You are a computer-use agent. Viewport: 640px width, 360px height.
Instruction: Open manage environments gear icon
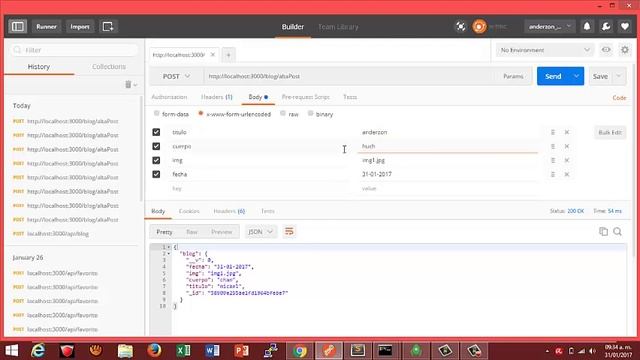pos(625,50)
